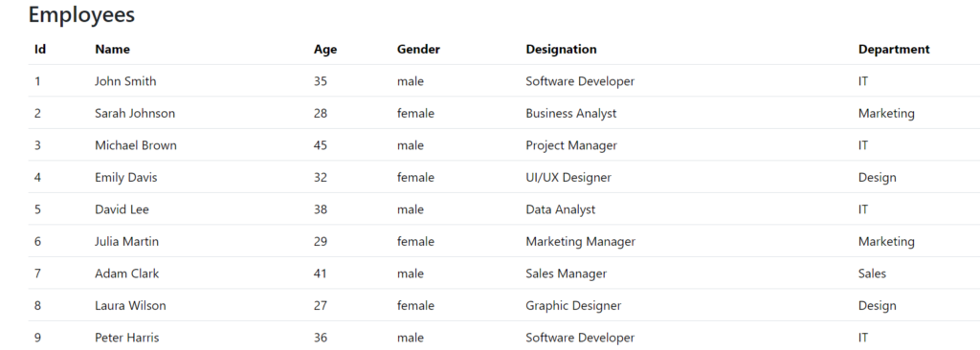Click gender female in Sarah Johnson's row
This screenshot has height=350, width=980.
(x=415, y=113)
